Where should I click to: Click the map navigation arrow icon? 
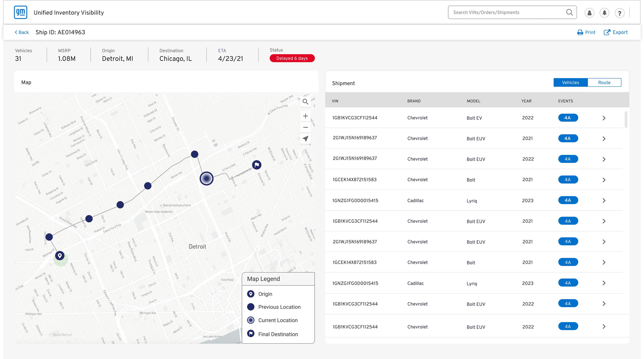pyautogui.click(x=305, y=138)
